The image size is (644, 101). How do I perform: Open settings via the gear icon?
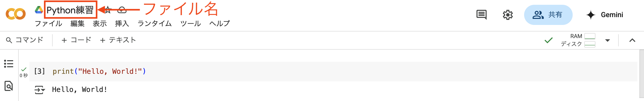(507, 15)
